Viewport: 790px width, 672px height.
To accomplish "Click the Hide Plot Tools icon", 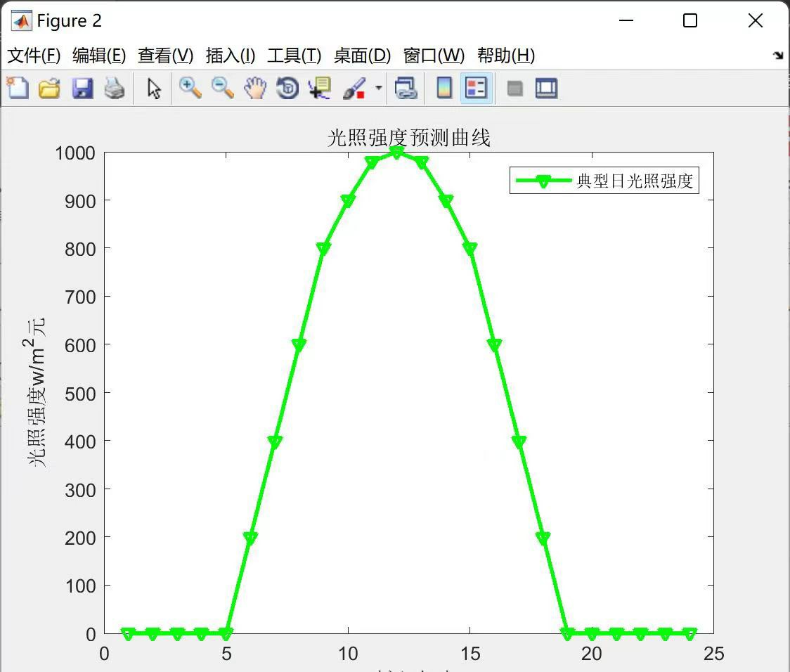I will [x=514, y=89].
